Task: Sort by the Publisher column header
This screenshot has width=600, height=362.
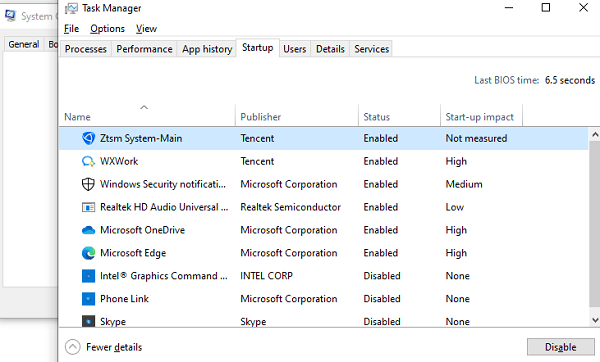Action: [297, 115]
